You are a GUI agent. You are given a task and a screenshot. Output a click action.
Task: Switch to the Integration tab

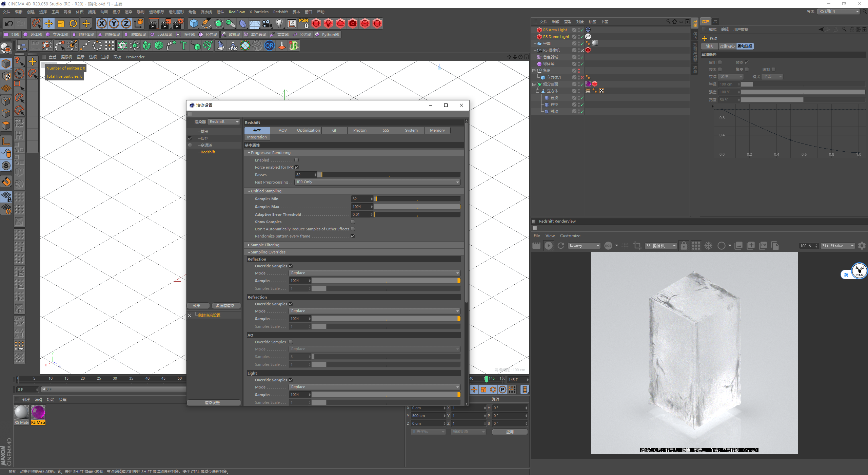coord(257,136)
